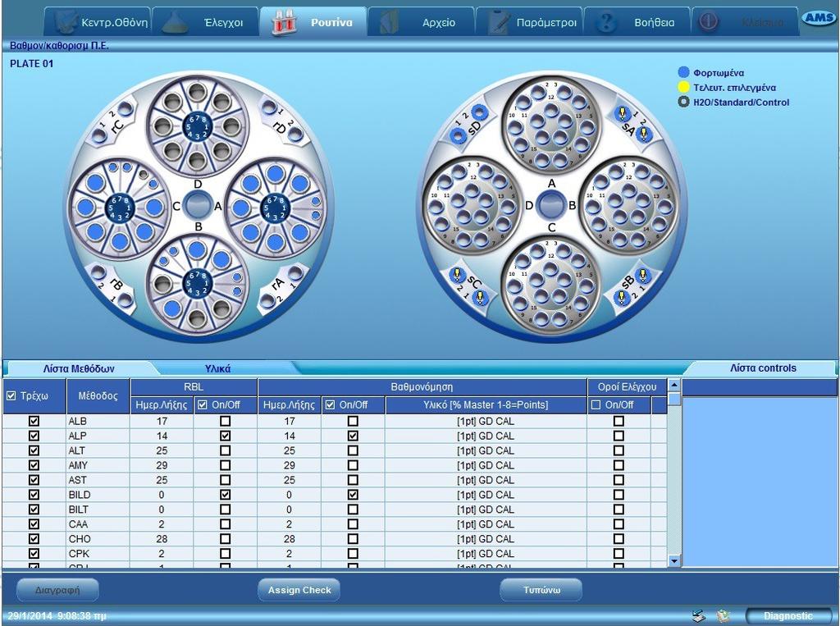Go to the Παράμετροι tab
Image resolution: width=840 pixels, height=626 pixels.
pyautogui.click(x=529, y=22)
